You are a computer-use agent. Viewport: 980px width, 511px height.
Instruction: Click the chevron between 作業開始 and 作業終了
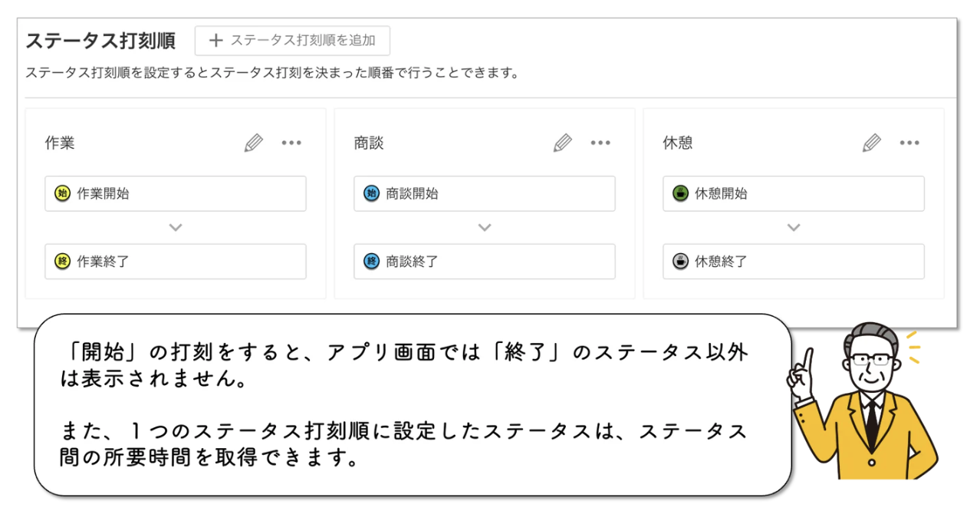[176, 228]
